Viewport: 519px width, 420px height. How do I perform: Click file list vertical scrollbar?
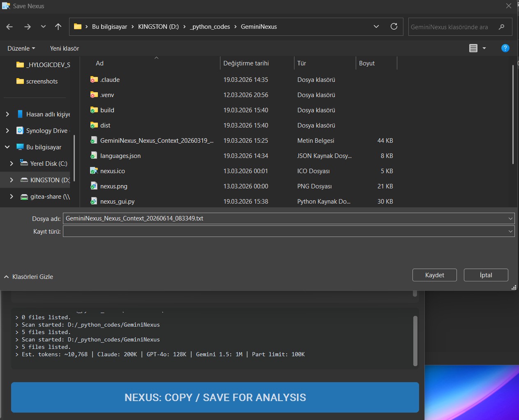[513, 115]
